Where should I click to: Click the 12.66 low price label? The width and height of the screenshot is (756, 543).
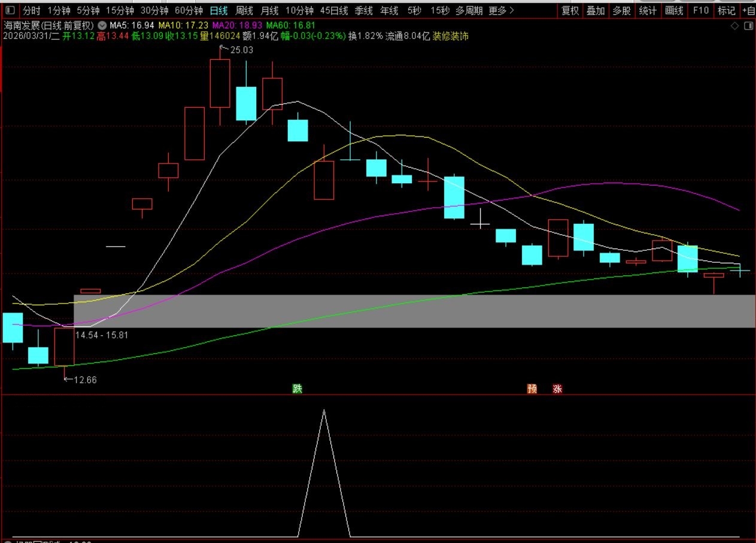pyautogui.click(x=85, y=380)
